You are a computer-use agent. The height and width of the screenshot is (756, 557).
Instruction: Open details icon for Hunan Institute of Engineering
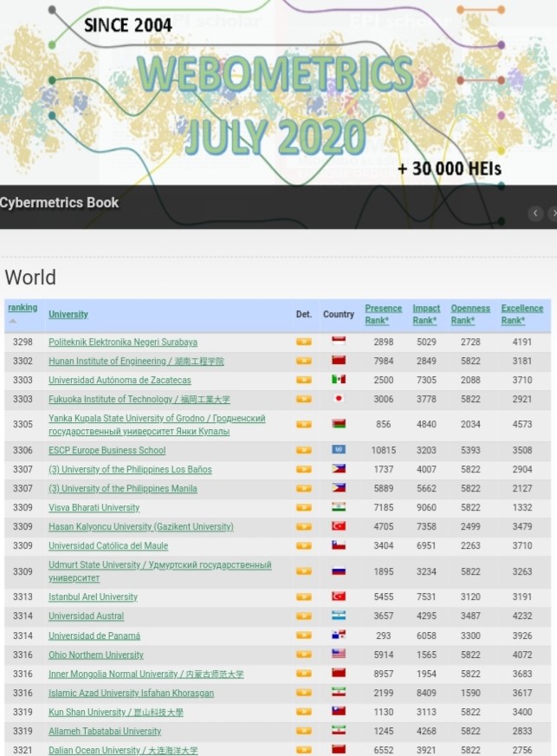coord(303,361)
